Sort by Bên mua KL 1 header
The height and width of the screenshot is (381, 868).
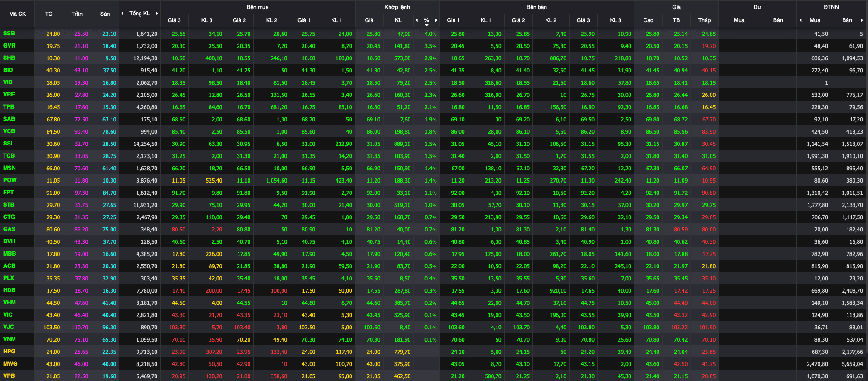[x=336, y=20]
